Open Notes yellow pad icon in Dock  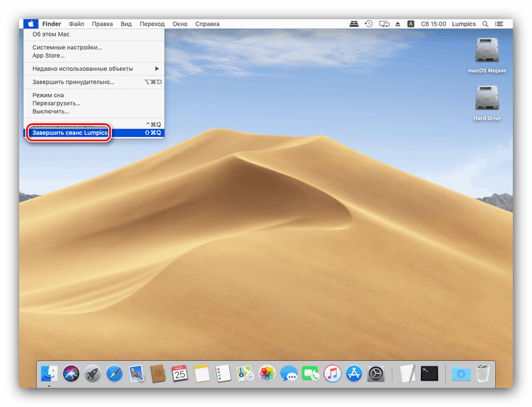point(202,374)
